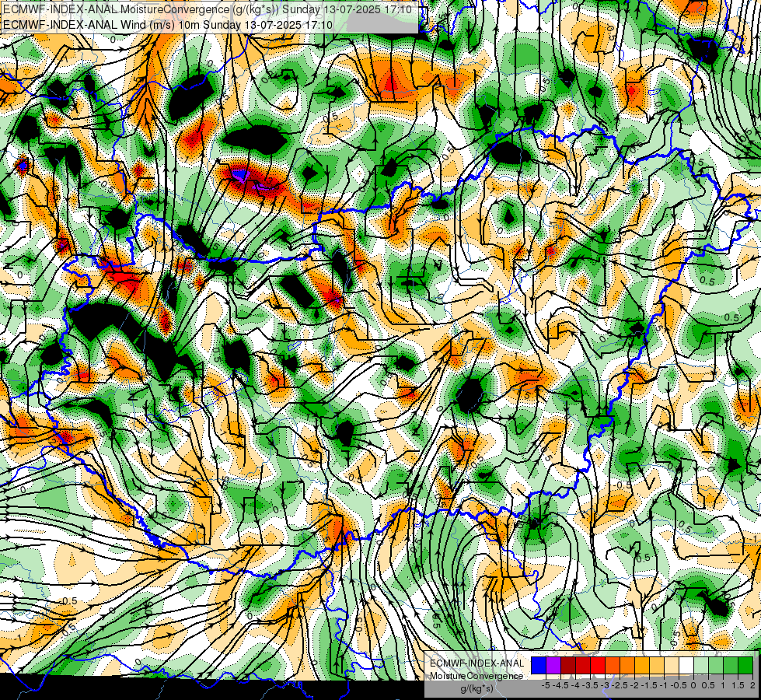Click the -1.5 tick label in legend
The image size is (761, 700).
[649, 685]
